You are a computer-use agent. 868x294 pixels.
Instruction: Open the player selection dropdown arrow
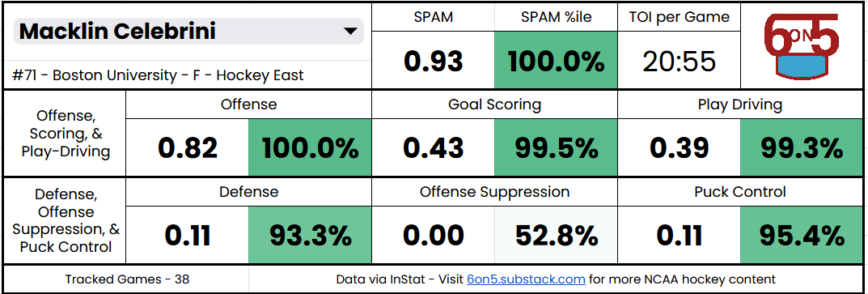pyautogui.click(x=349, y=32)
